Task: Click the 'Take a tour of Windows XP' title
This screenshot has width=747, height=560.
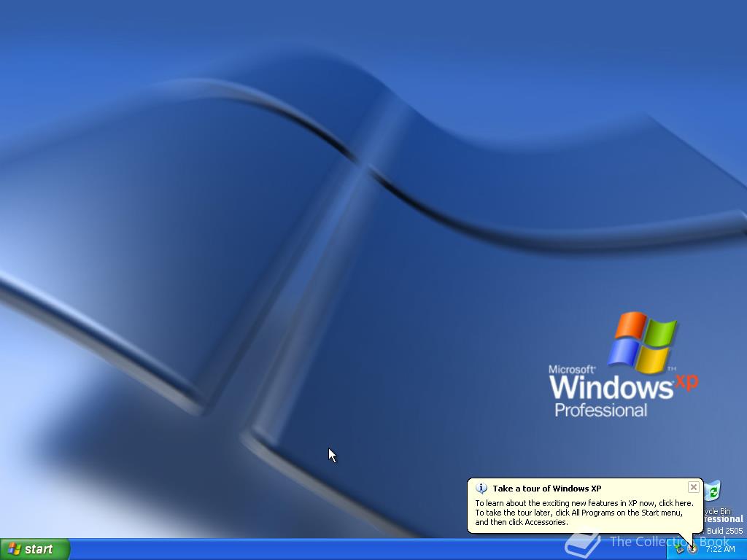Action: [547, 488]
